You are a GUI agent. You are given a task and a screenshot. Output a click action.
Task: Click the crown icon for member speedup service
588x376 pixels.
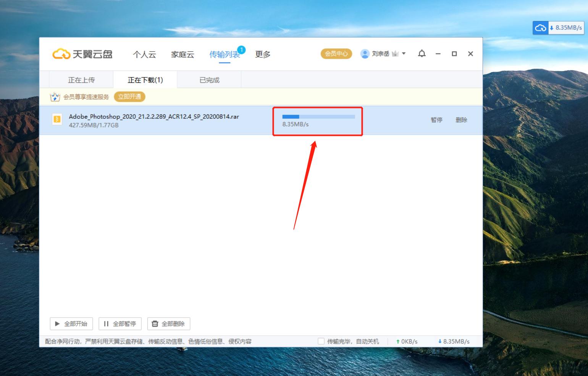pyautogui.click(x=56, y=97)
